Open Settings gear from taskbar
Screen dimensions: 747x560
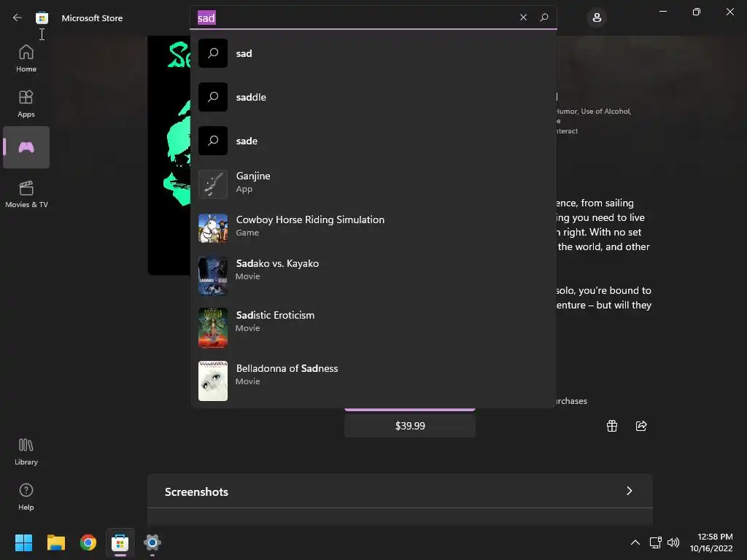pyautogui.click(x=152, y=542)
